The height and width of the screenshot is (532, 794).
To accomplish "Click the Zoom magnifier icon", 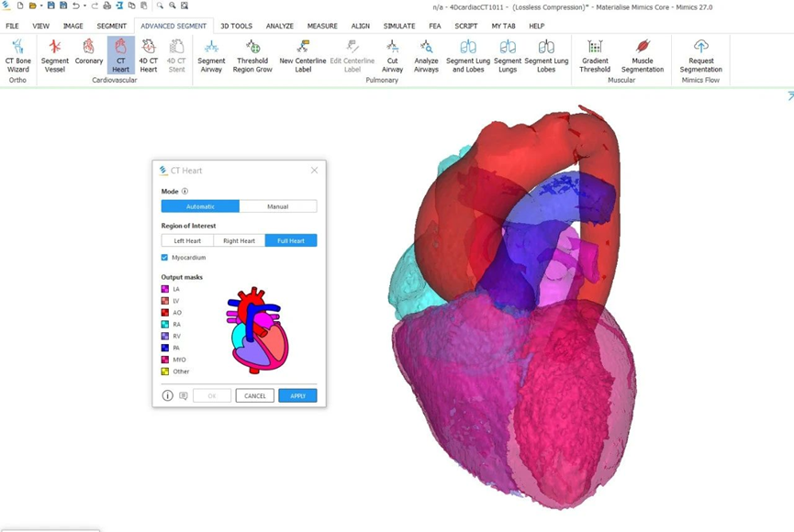I will [160, 6].
